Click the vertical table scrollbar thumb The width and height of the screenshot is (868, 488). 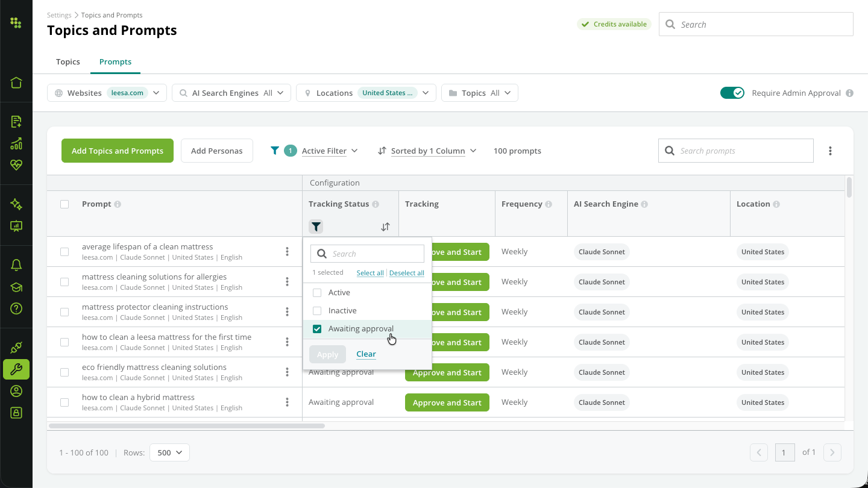(849, 187)
